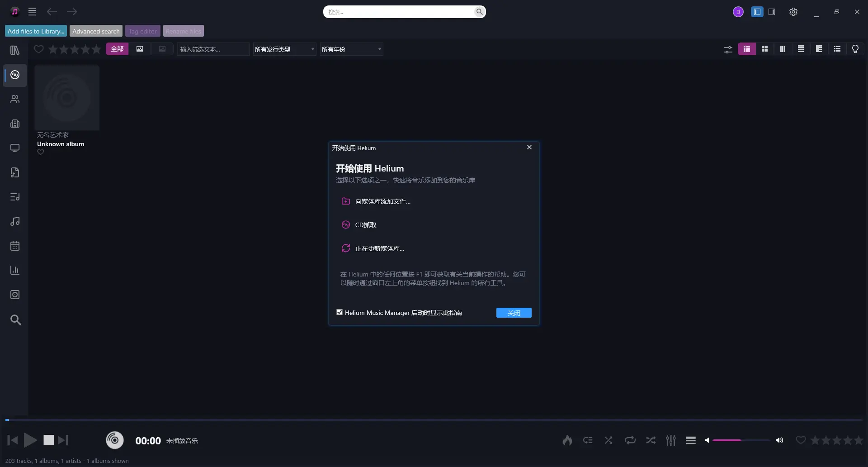
Task: Toggle the right sidebar panel
Action: [772, 12]
